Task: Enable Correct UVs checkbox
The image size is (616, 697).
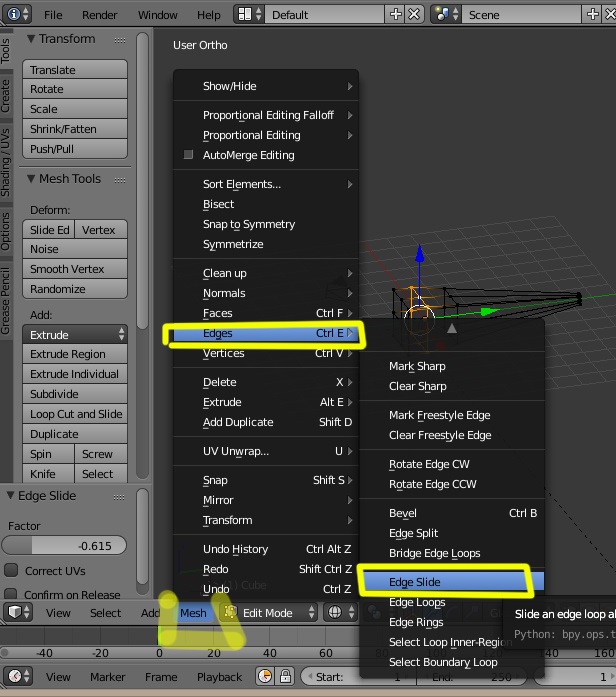Action: point(11,570)
